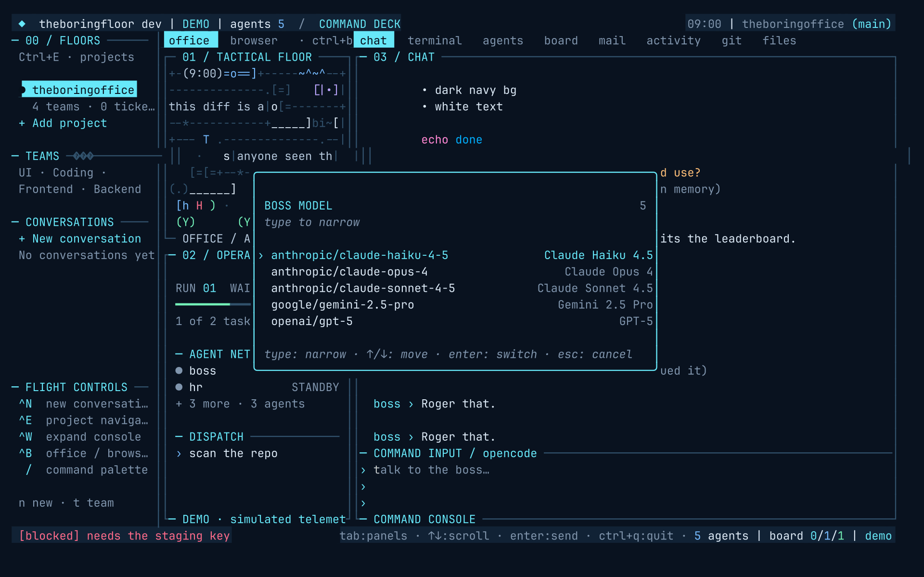Click the blocked needs the staging key message
The width and height of the screenshot is (924, 577).
coord(124,536)
